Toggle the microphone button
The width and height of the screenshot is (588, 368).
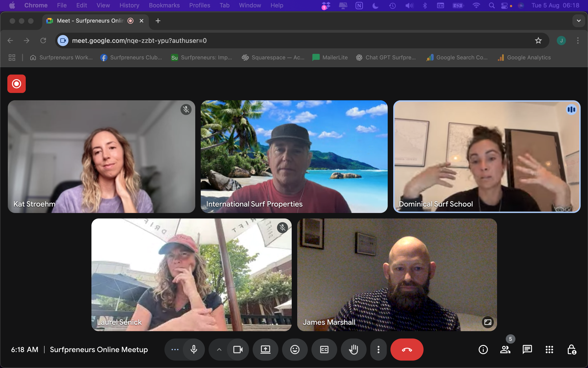[194, 349]
